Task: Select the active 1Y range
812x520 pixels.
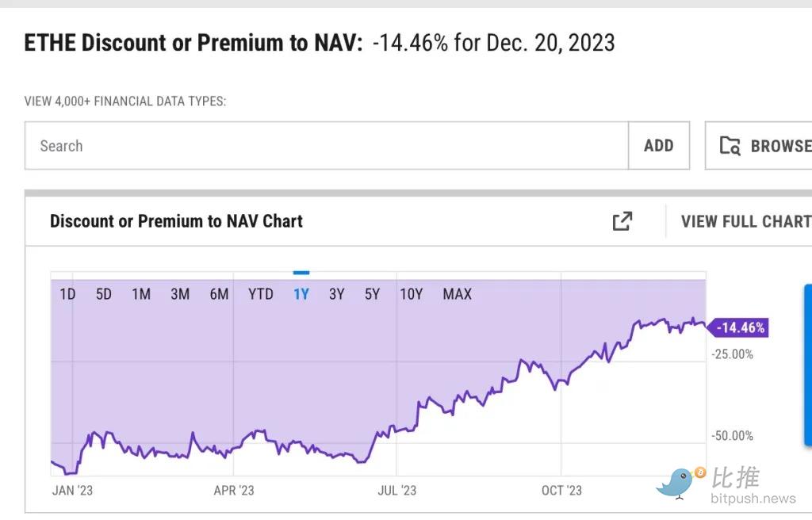Action: click(301, 294)
